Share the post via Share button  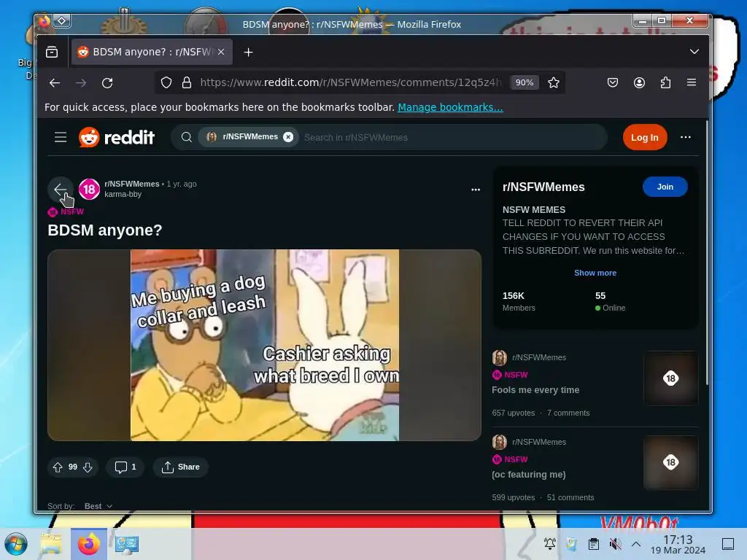[x=181, y=467]
